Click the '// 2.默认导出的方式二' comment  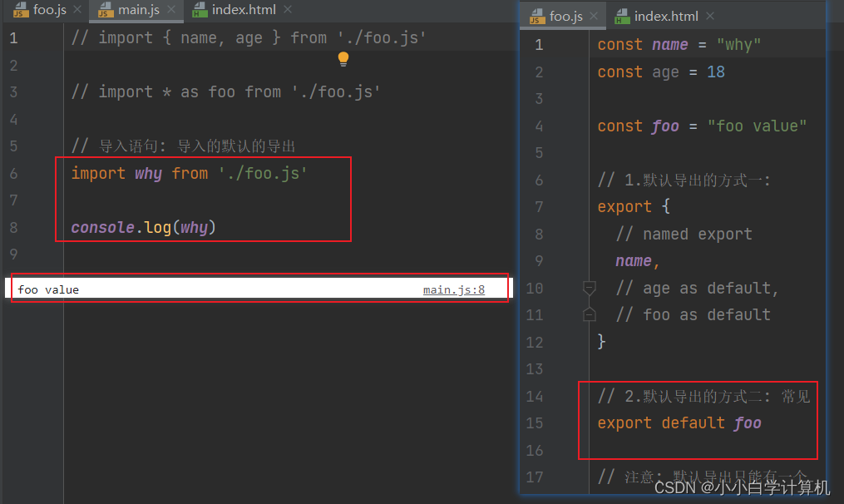(x=703, y=397)
